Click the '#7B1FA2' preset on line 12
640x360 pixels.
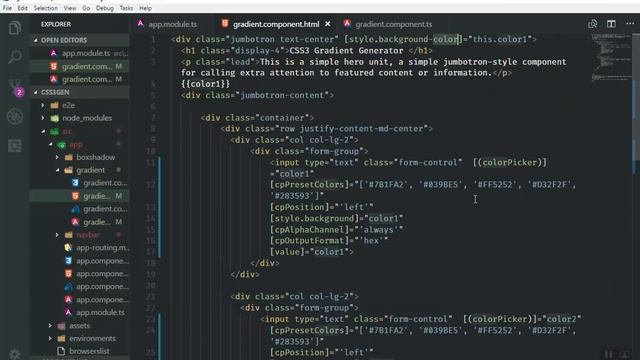[386, 185]
